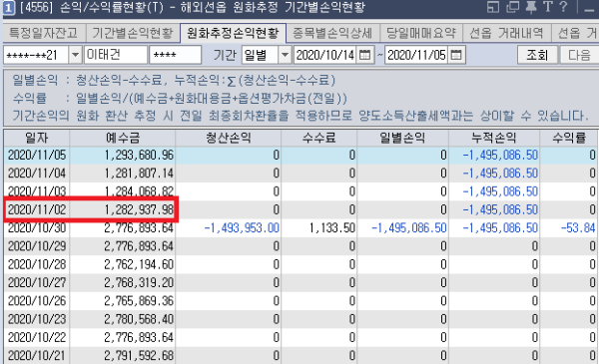
Task: Select the 원화추정손익현황 tab
Action: pos(233,34)
